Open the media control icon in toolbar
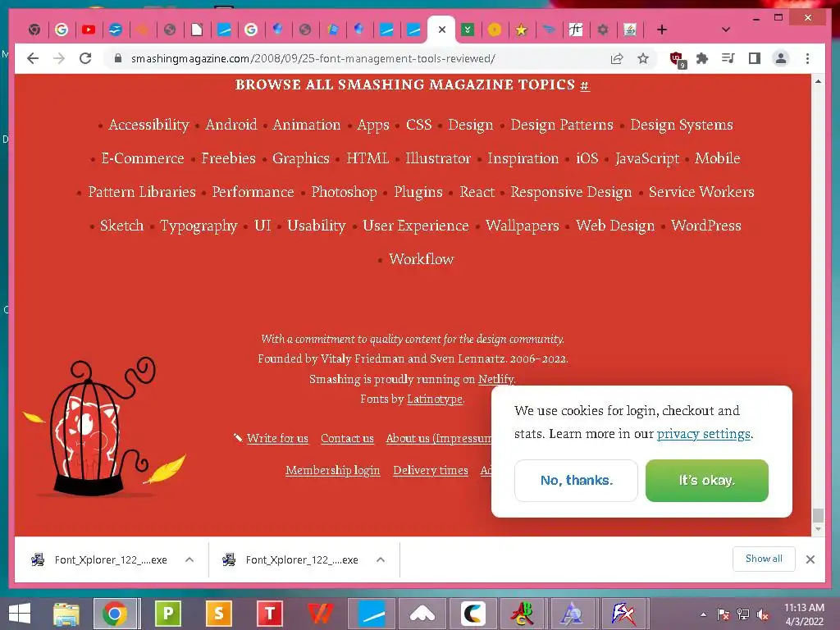This screenshot has height=630, width=840. [728, 58]
